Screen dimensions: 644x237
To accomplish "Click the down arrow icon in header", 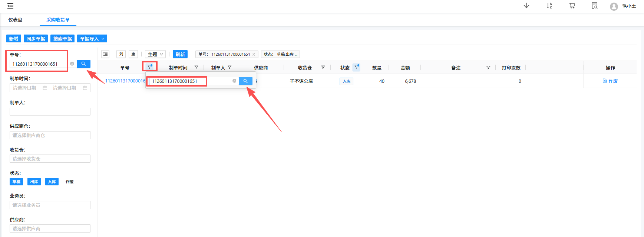I will [x=526, y=6].
